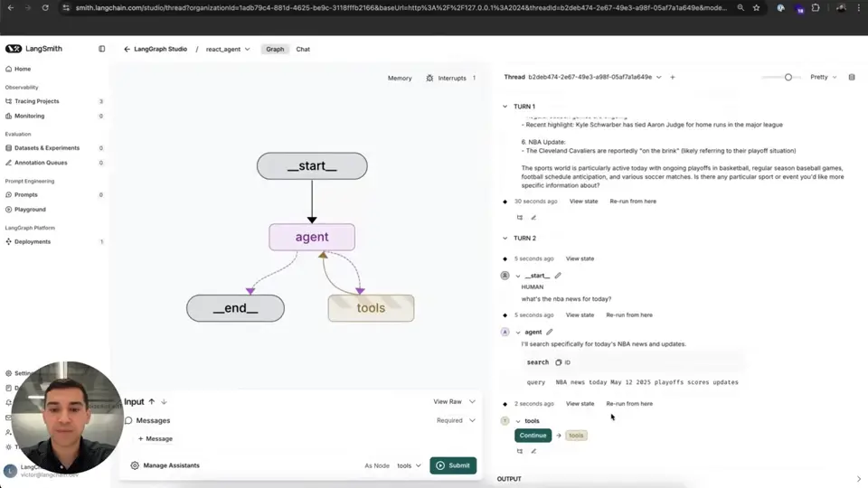The image size is (868, 488).
Task: Collapse the Required Messages chevron
Action: [x=472, y=420]
